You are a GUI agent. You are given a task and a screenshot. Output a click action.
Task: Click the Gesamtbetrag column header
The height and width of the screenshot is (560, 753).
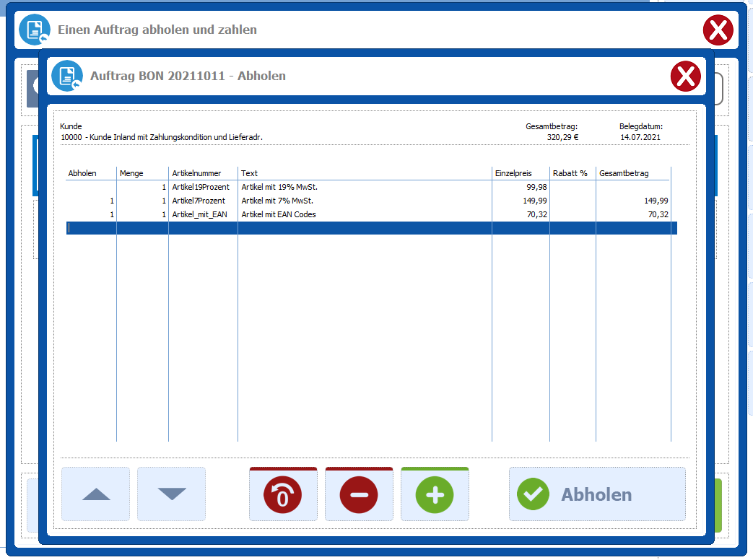624,173
